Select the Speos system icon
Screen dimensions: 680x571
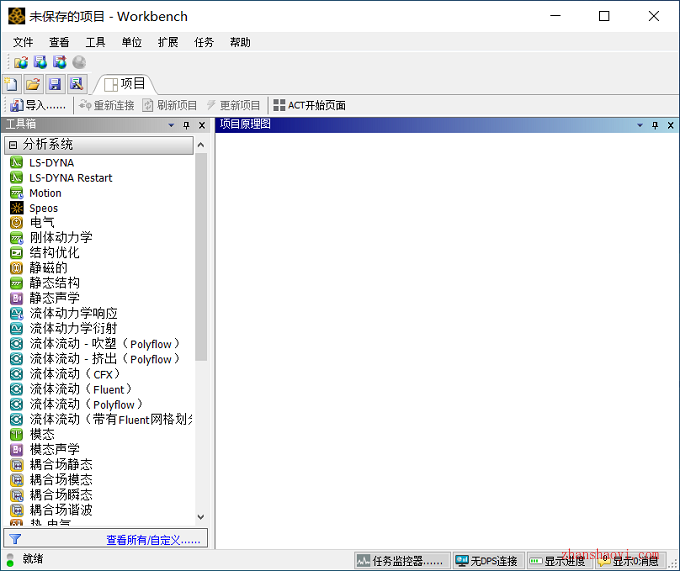(x=16, y=208)
